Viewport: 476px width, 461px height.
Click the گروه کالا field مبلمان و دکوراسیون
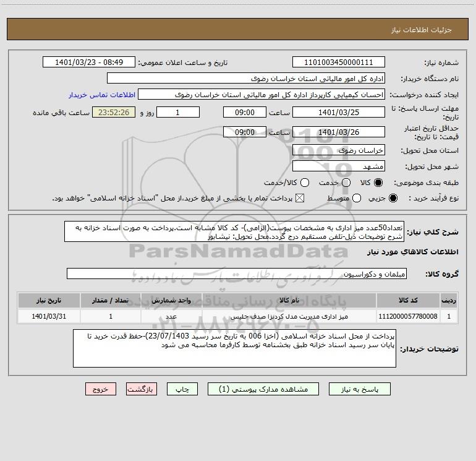point(237,274)
